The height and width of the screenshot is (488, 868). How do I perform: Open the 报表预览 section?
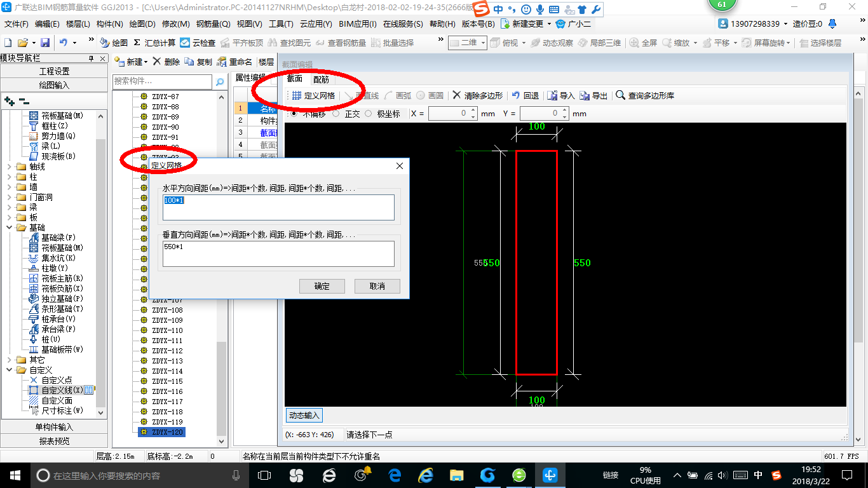tap(54, 441)
